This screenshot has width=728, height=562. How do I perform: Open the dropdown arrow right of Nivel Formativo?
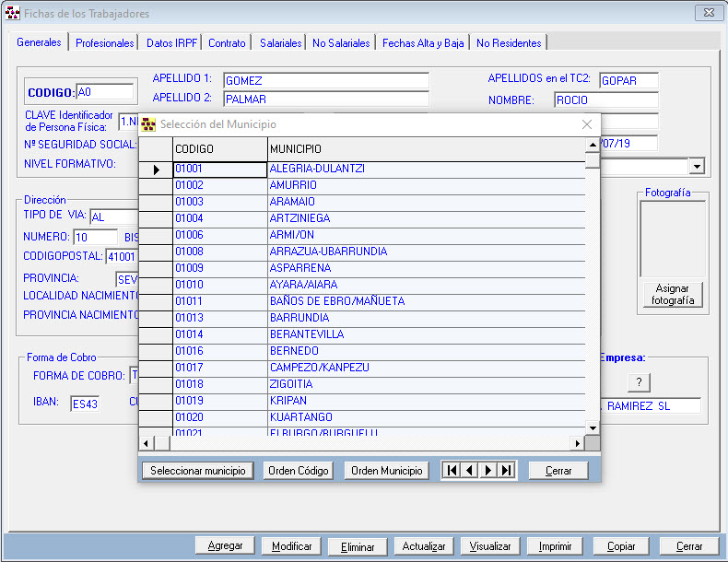(697, 166)
